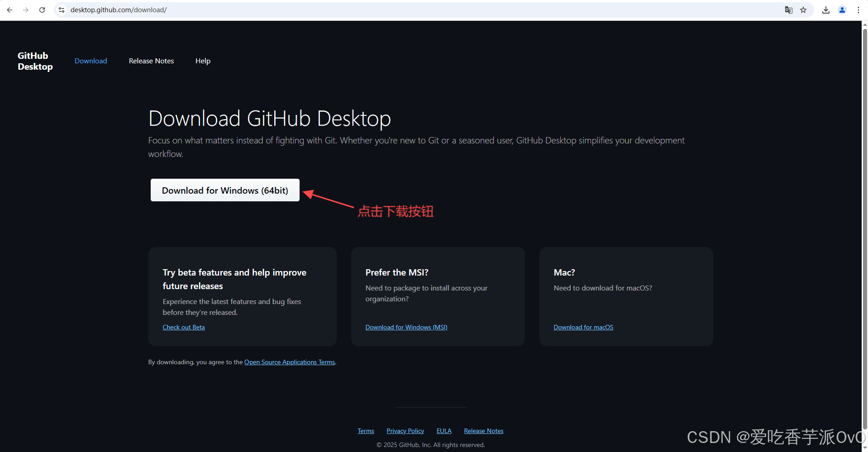
Task: Open the Download nav item
Action: pos(91,61)
